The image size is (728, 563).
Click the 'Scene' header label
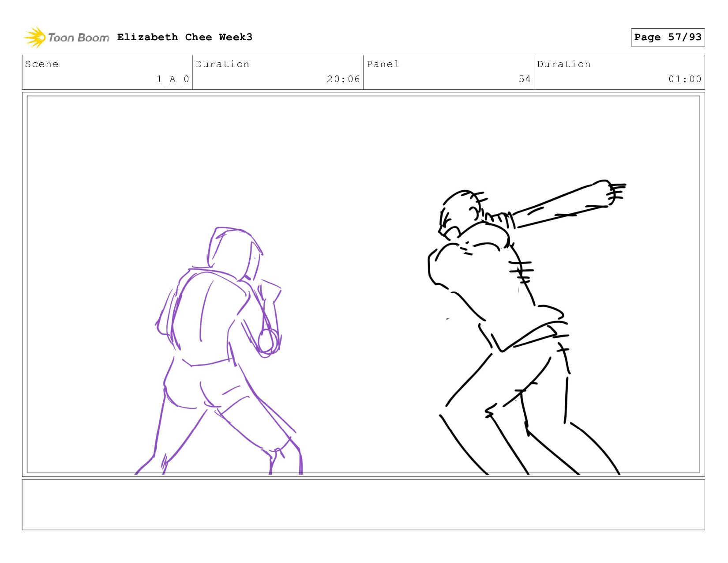41,64
